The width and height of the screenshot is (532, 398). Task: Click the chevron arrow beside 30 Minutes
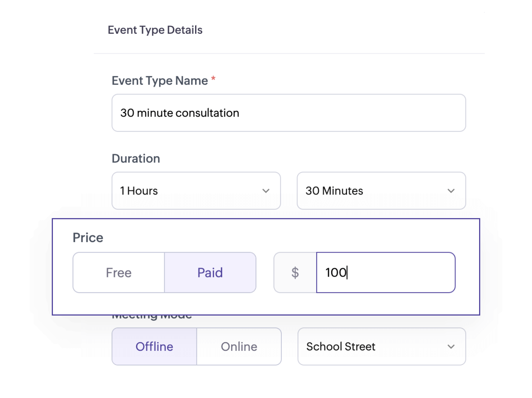coord(451,191)
